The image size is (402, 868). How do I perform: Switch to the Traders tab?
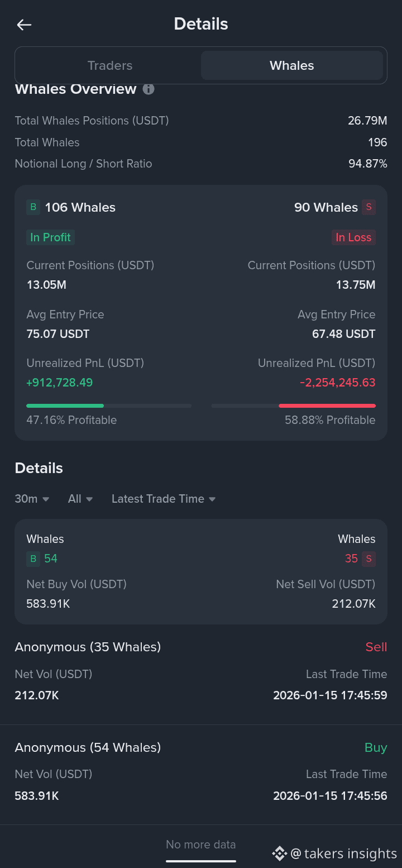110,65
